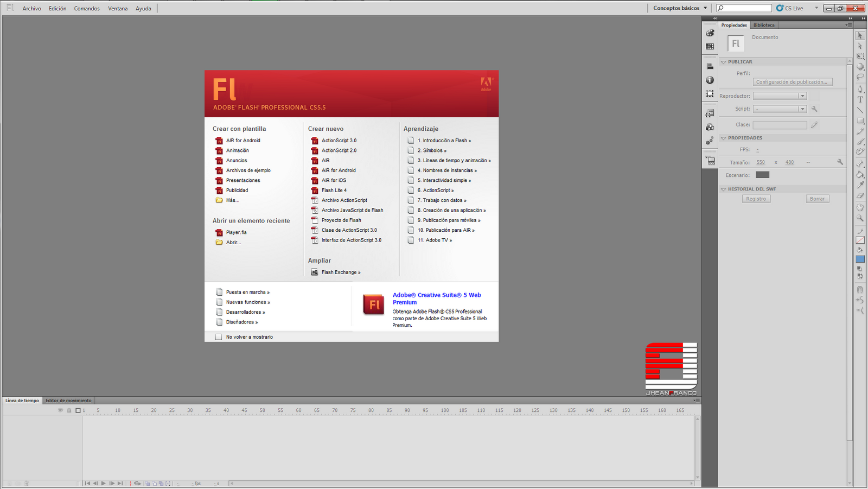Screen dimensions: 868x489
Task: Select the Lasso tool
Action: click(x=860, y=77)
